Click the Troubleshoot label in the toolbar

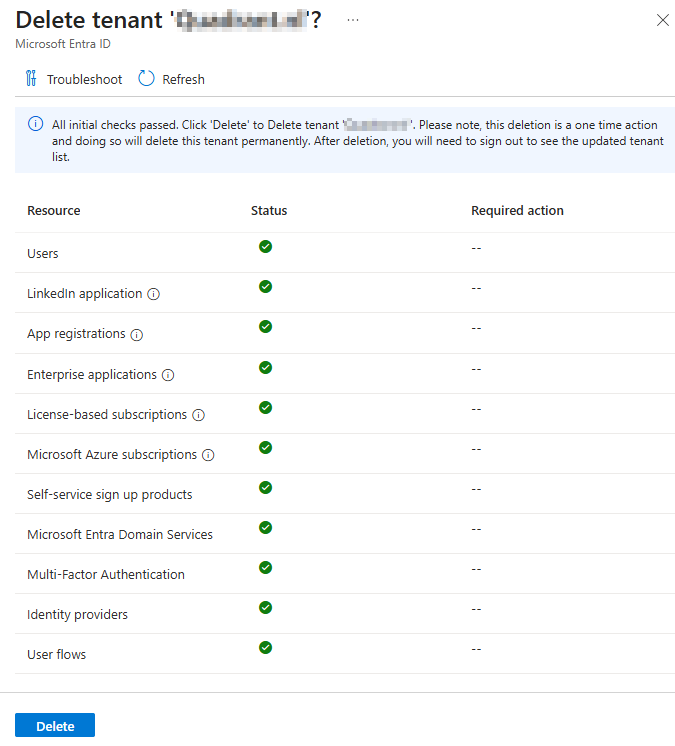pyautogui.click(x=84, y=79)
